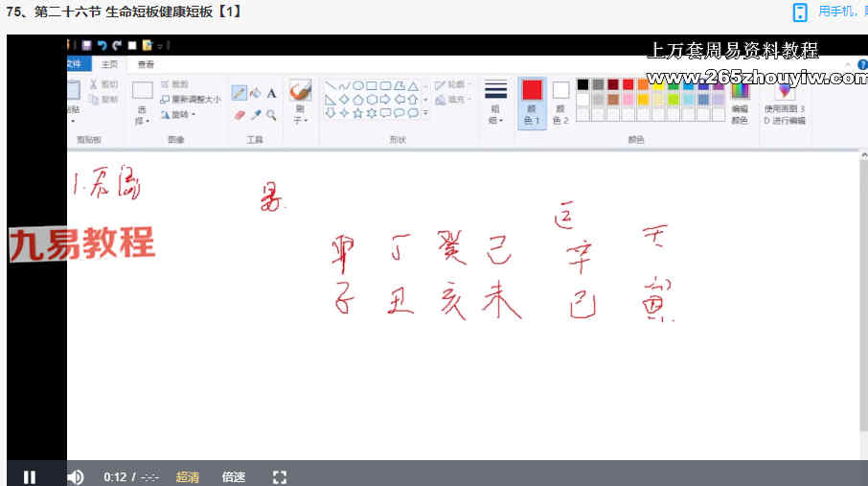Pick the pink palette color

(x=628, y=99)
